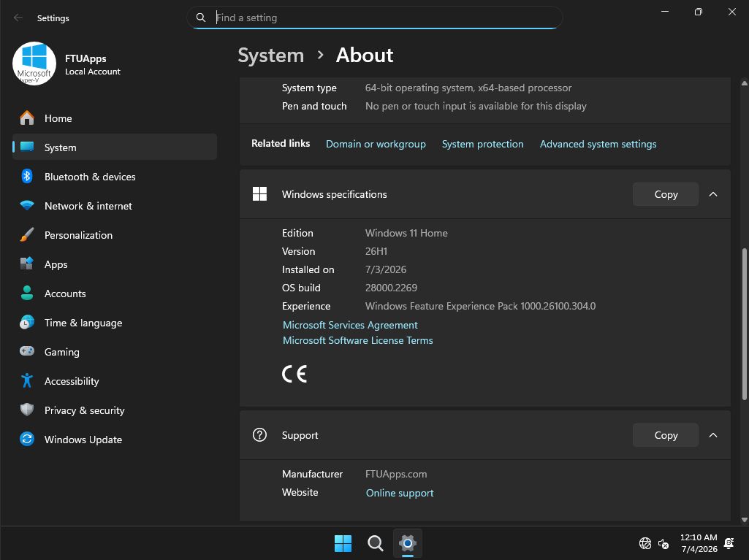
Task: Click the System breadcrumb in page title
Action: point(271,55)
